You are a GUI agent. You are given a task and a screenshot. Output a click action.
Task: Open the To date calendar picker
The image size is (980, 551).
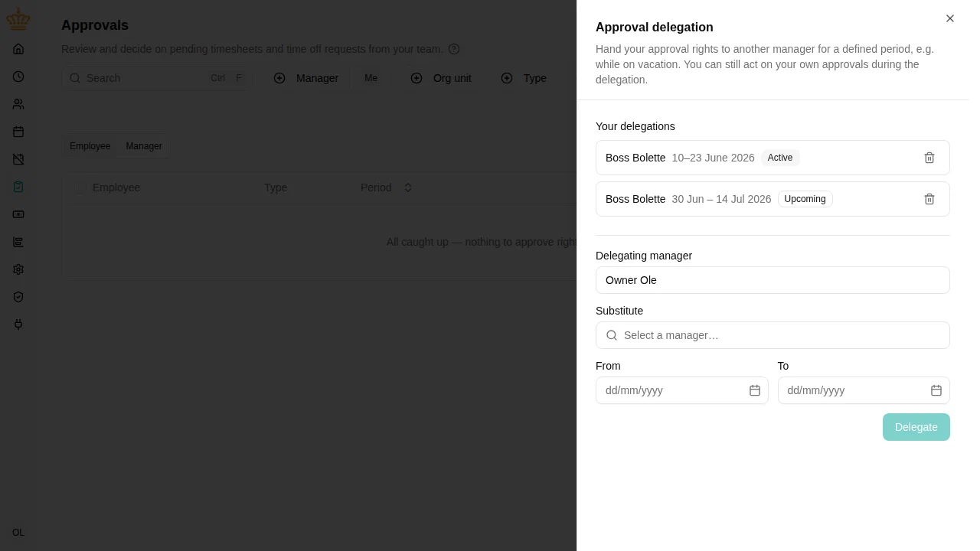936,390
